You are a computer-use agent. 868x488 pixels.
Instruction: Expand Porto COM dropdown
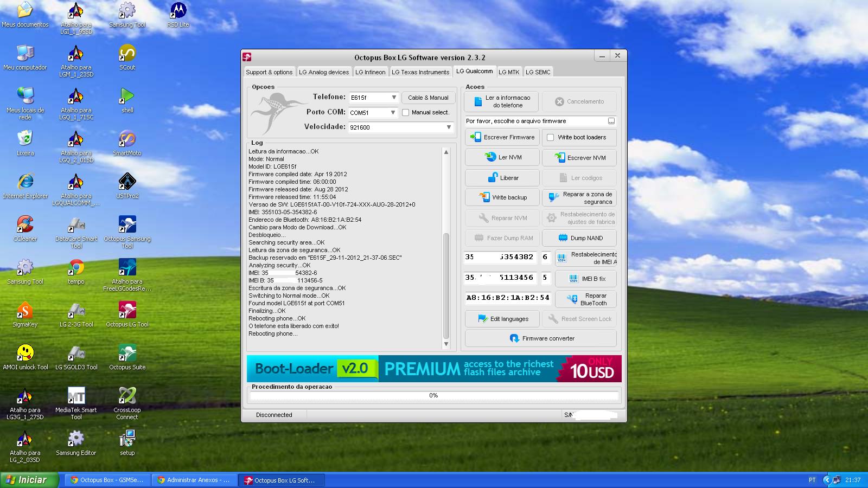393,113
